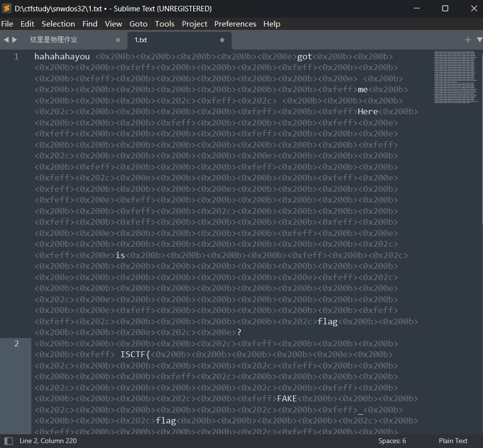Open the View menu
This screenshot has width=483, height=448.
pyautogui.click(x=113, y=24)
